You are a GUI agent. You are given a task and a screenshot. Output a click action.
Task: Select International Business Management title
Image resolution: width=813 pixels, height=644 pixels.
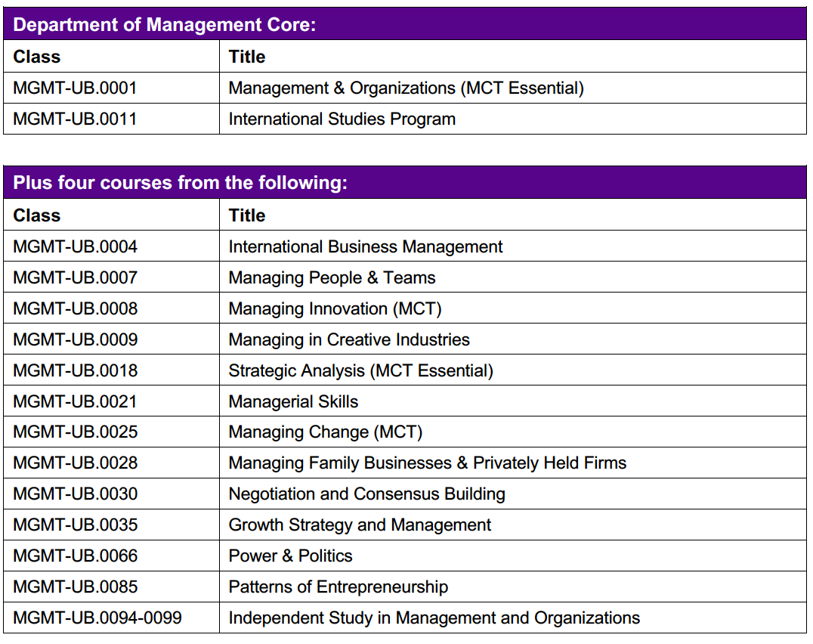coord(366,247)
